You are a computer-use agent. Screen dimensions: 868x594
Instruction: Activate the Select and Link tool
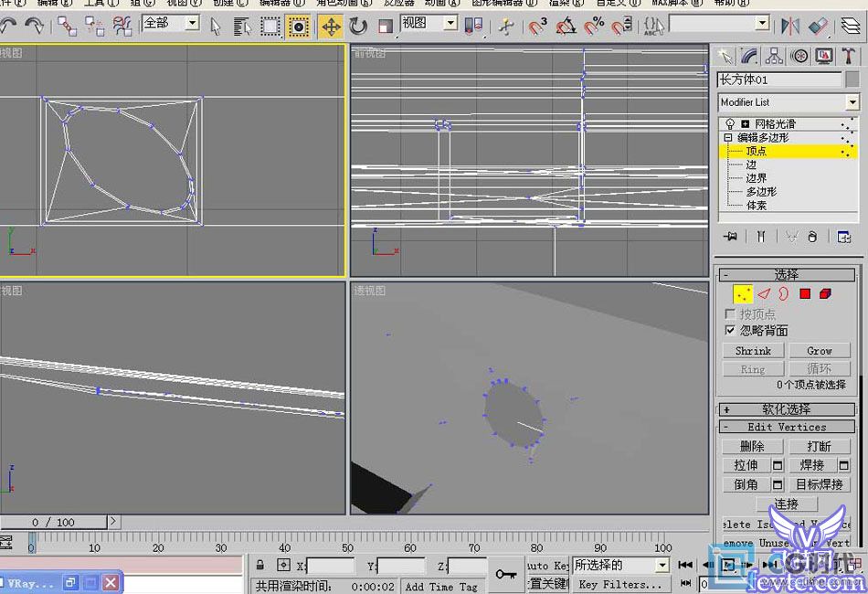click(x=68, y=26)
